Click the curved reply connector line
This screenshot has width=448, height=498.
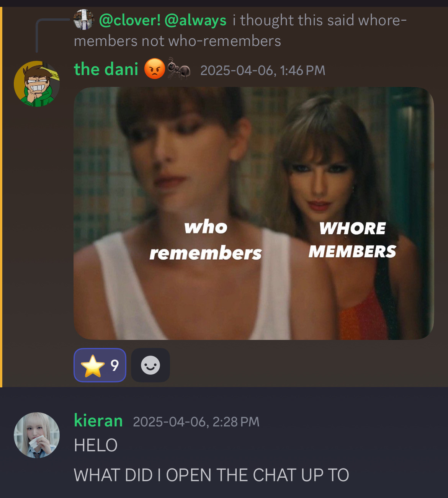click(x=52, y=35)
